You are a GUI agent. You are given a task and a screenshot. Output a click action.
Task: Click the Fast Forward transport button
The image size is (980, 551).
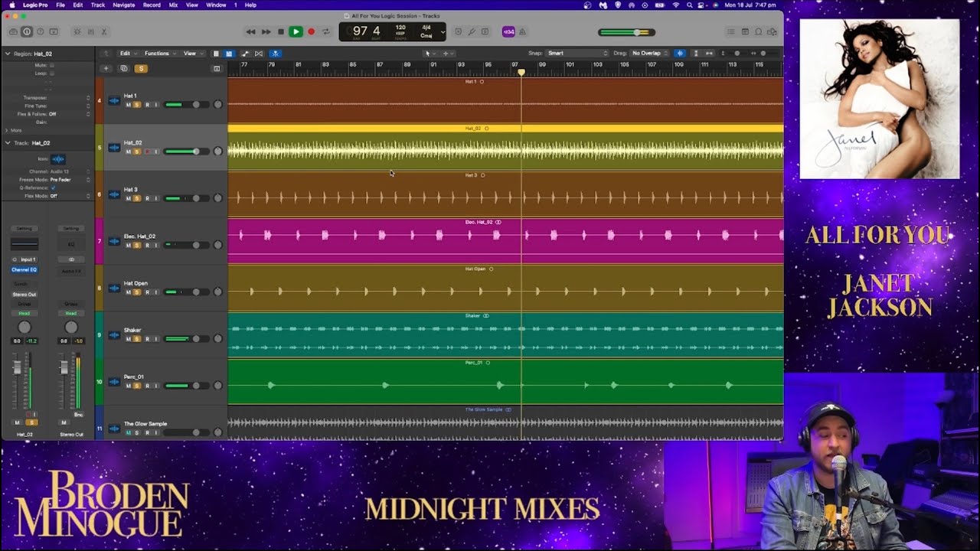266,31
